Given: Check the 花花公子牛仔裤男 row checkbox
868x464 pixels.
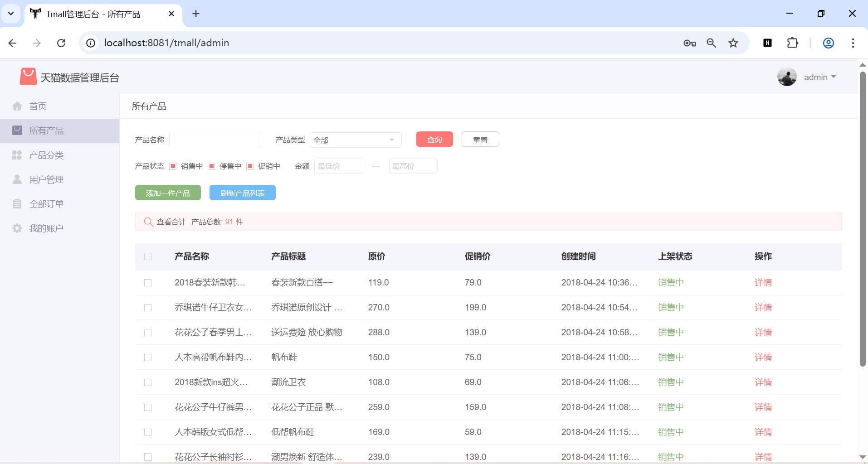Looking at the screenshot, I should point(148,407).
